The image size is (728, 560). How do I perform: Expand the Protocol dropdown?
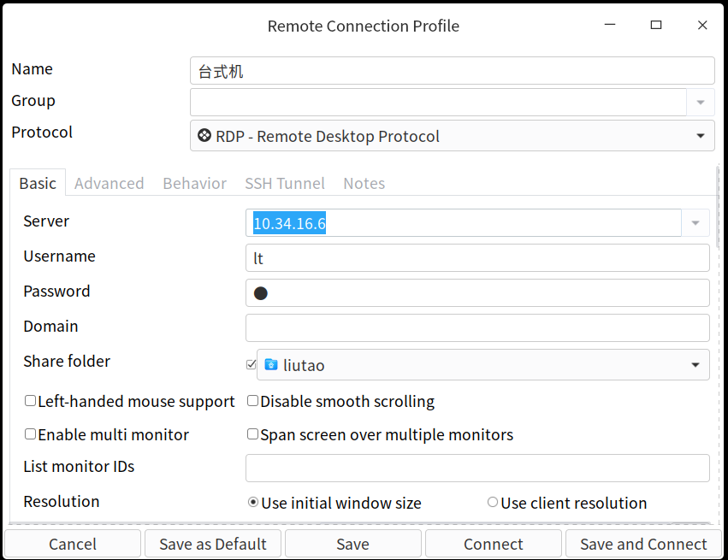click(700, 136)
